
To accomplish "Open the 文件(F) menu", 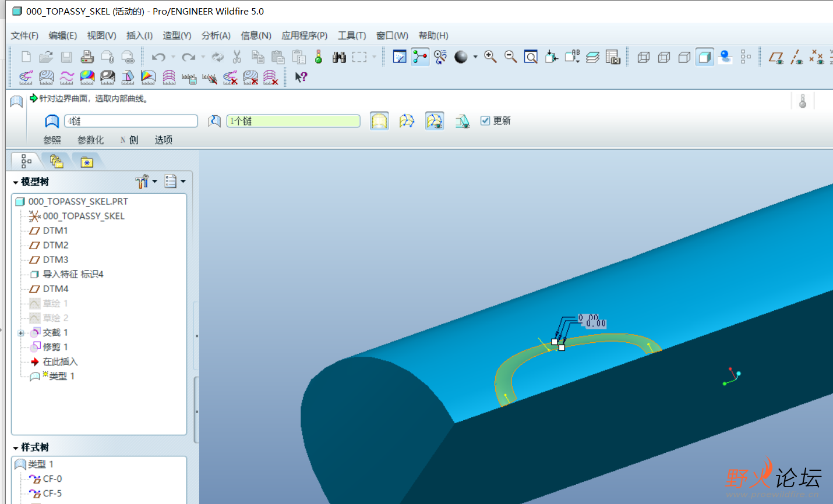I will pyautogui.click(x=24, y=36).
